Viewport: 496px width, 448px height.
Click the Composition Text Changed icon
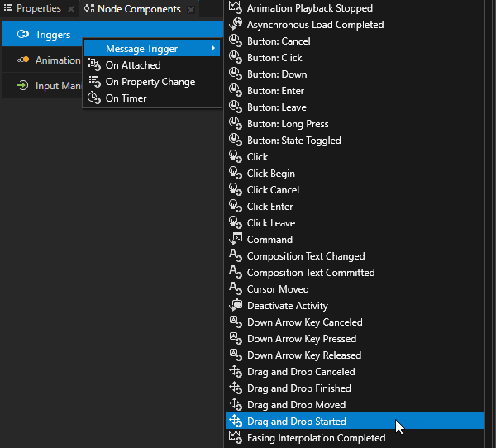point(236,255)
